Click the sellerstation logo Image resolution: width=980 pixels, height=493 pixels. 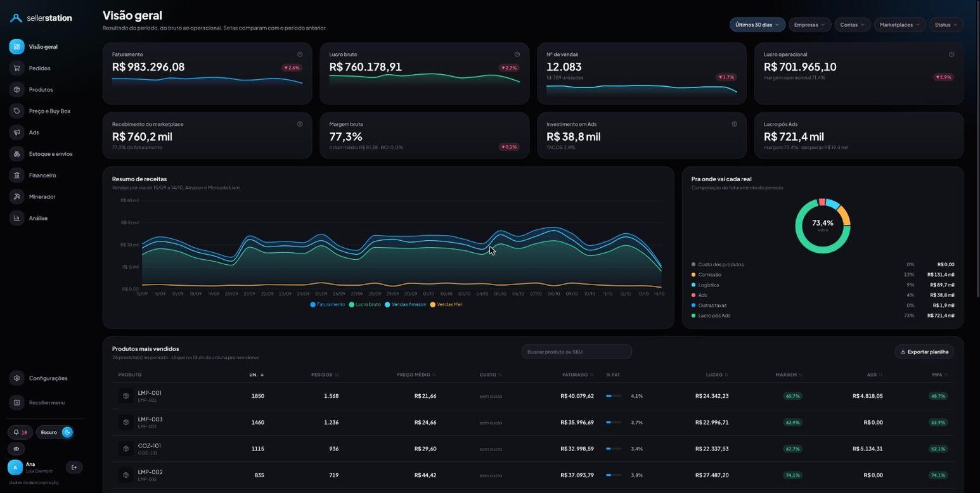[x=41, y=18]
